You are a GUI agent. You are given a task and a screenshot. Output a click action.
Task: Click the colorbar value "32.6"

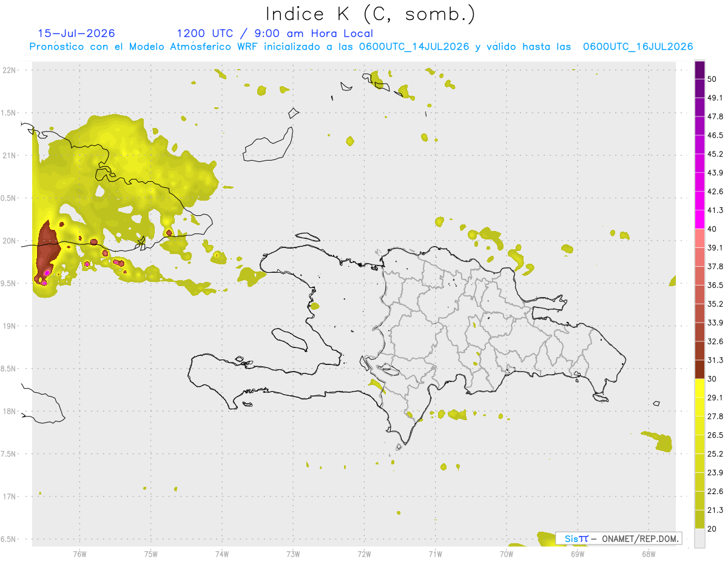click(x=715, y=341)
